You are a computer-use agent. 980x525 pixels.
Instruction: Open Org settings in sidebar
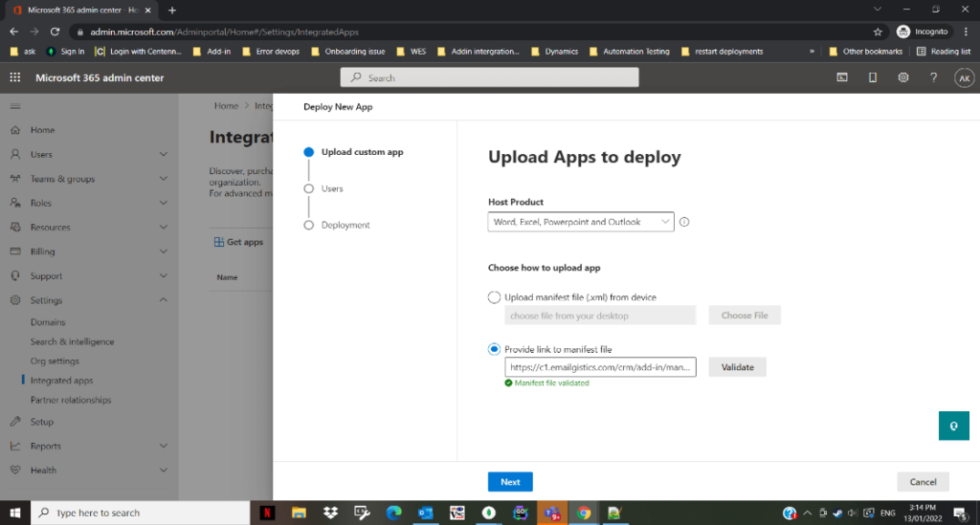pyautogui.click(x=55, y=361)
